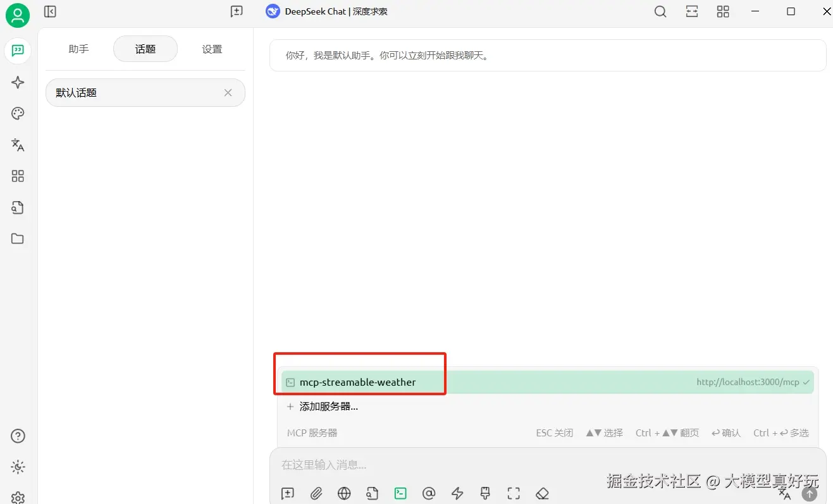Click the paperclip attachment icon
This screenshot has width=833, height=504.
[316, 493]
